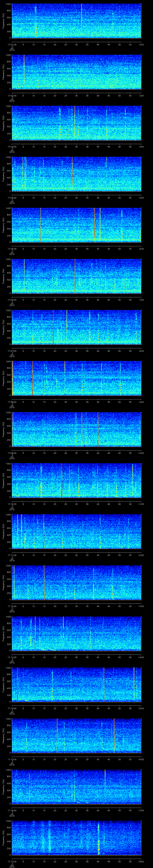153x868 pixels.
Task: Click the 17:09:00 start time label
Action: [x=12, y=453]
